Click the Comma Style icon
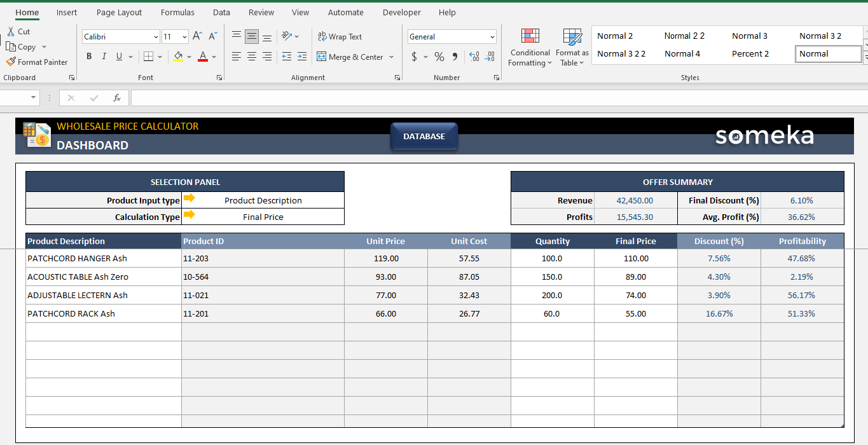 pos(453,57)
